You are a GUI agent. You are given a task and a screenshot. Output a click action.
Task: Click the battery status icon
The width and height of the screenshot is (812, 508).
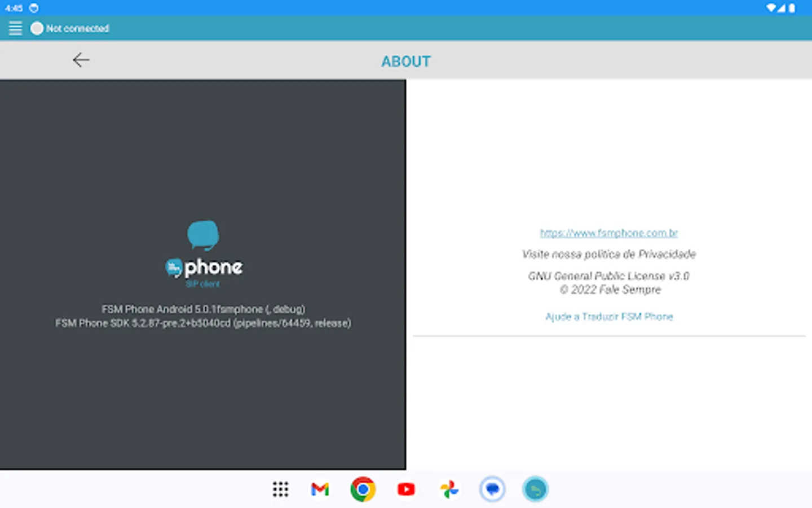pyautogui.click(x=792, y=8)
